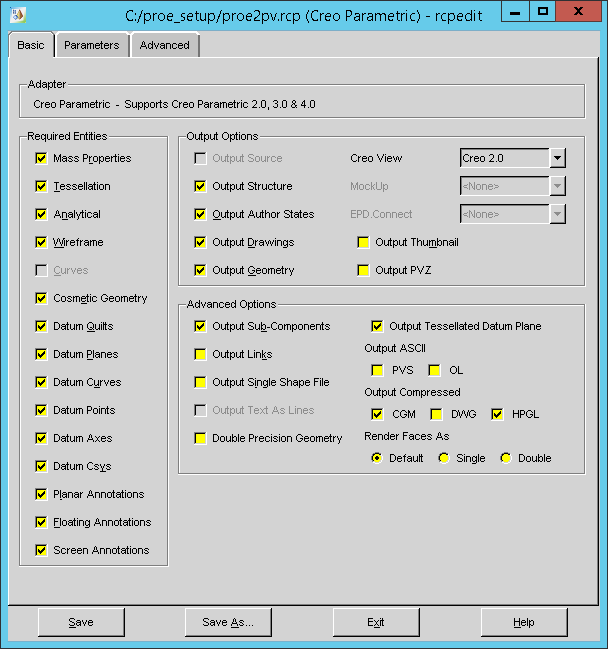The height and width of the screenshot is (649, 608).
Task: Toggle Output Geometry checkbox
Action: coord(200,270)
